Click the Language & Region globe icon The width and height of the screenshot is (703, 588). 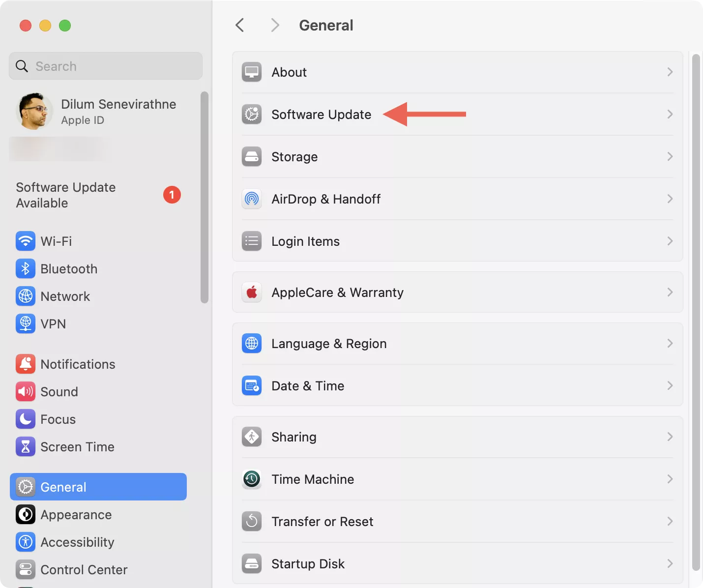pos(252,344)
